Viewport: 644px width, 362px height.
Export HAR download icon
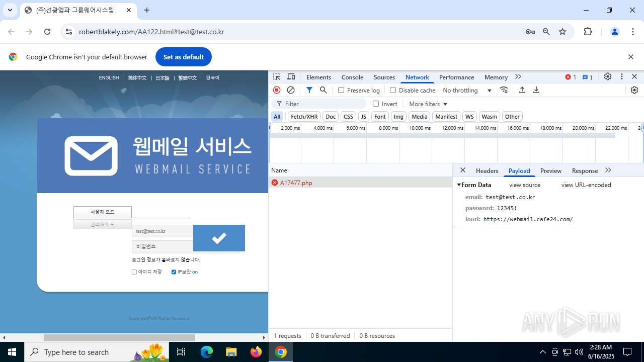[536, 90]
